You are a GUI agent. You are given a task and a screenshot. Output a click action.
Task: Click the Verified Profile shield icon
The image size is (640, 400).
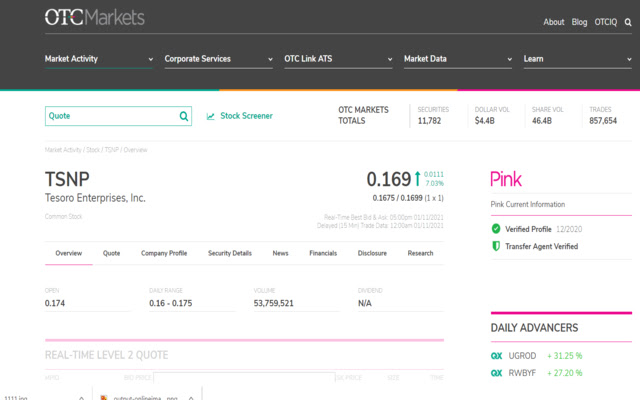496,229
